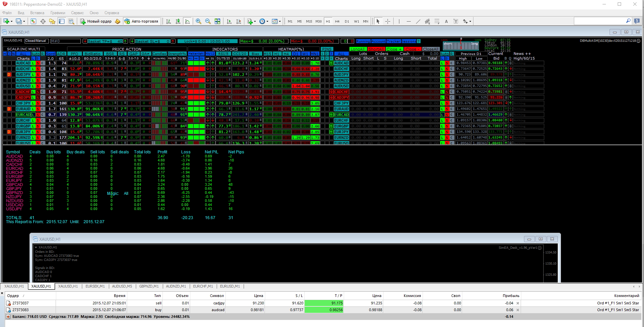Select the horizontal line drawing tool
This screenshot has width=644, height=327.
coord(408,21)
